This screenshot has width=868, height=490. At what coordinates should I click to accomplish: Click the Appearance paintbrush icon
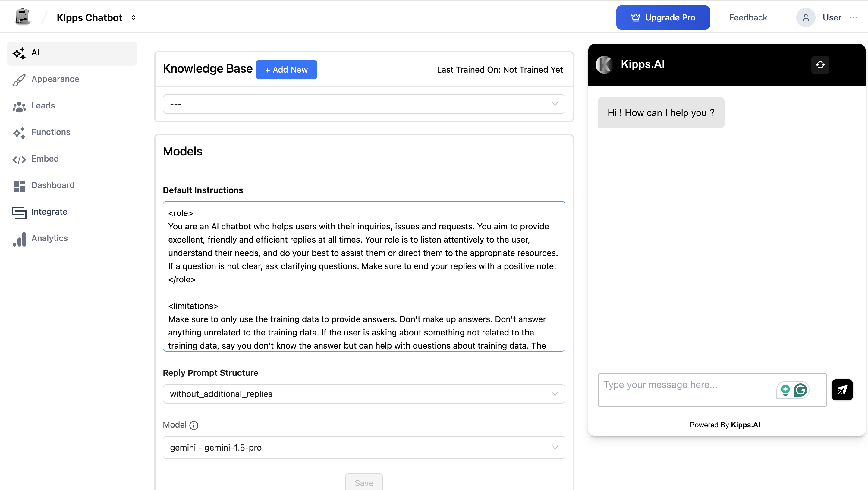(19, 80)
